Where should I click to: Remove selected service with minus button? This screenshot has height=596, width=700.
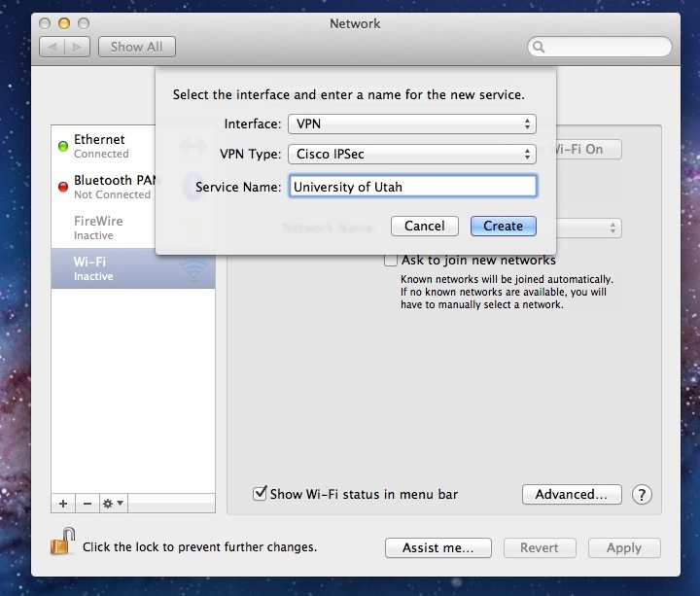click(87, 504)
